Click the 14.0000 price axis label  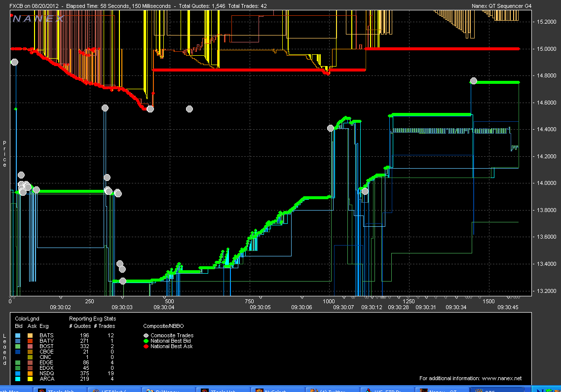pyautogui.click(x=546, y=183)
